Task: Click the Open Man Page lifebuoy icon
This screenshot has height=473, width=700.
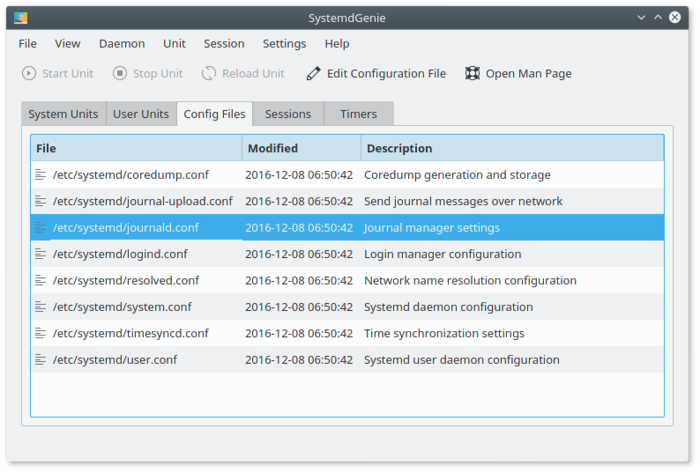Action: tap(472, 73)
